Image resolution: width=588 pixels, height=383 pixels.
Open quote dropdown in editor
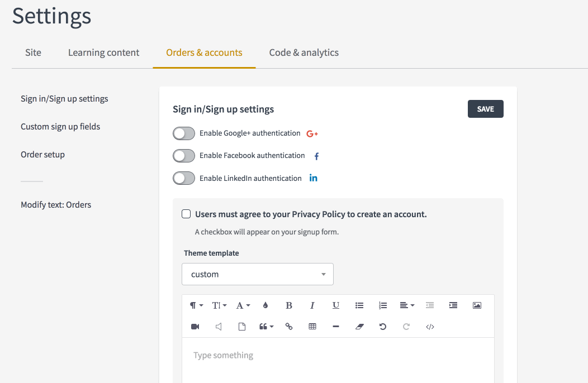point(266,327)
